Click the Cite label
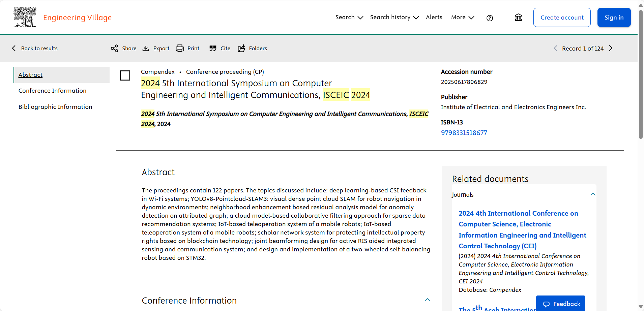Viewport: 644px width, 311px height. pos(225,49)
